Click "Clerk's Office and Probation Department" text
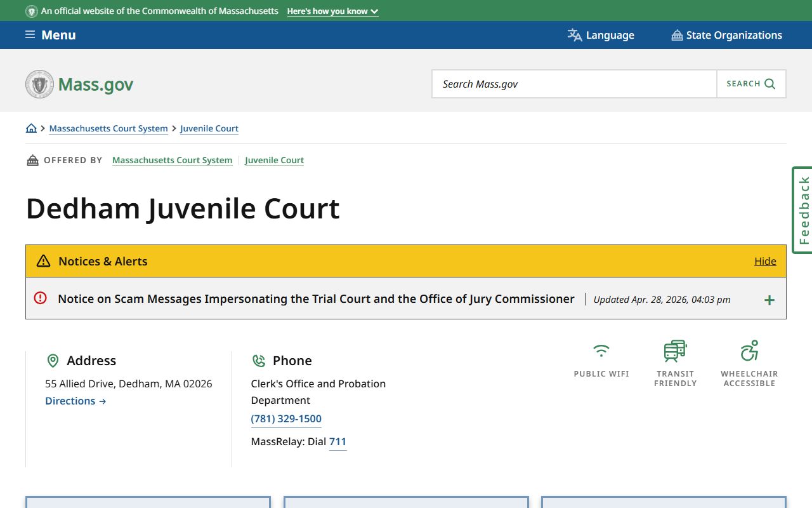Image resolution: width=812 pixels, height=508 pixels. (x=318, y=392)
